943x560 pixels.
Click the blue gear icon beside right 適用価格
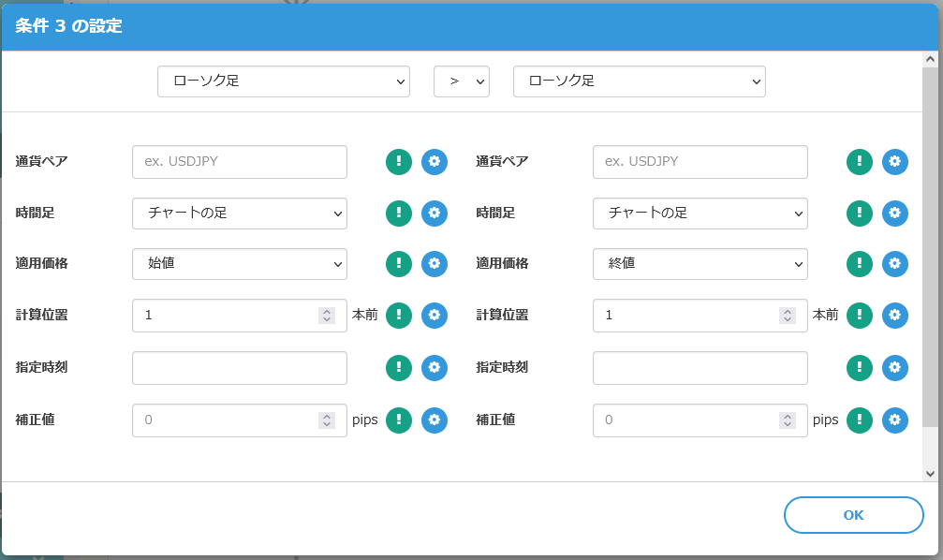pos(895,264)
